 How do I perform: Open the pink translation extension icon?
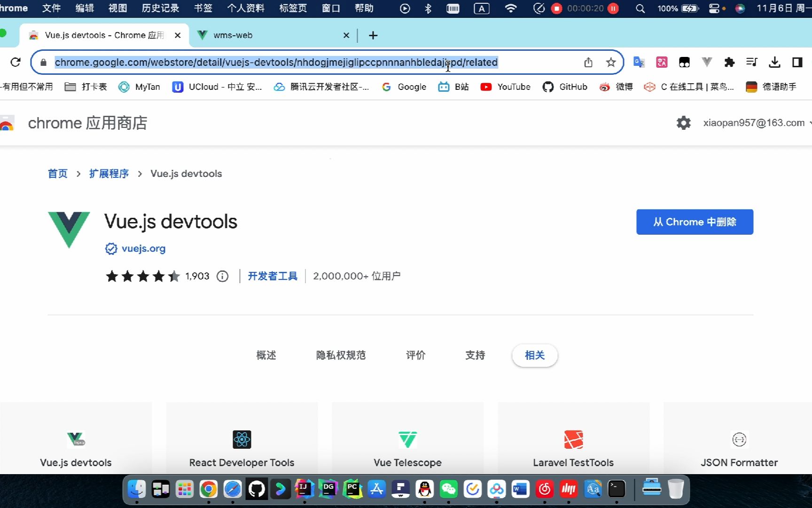tap(662, 62)
